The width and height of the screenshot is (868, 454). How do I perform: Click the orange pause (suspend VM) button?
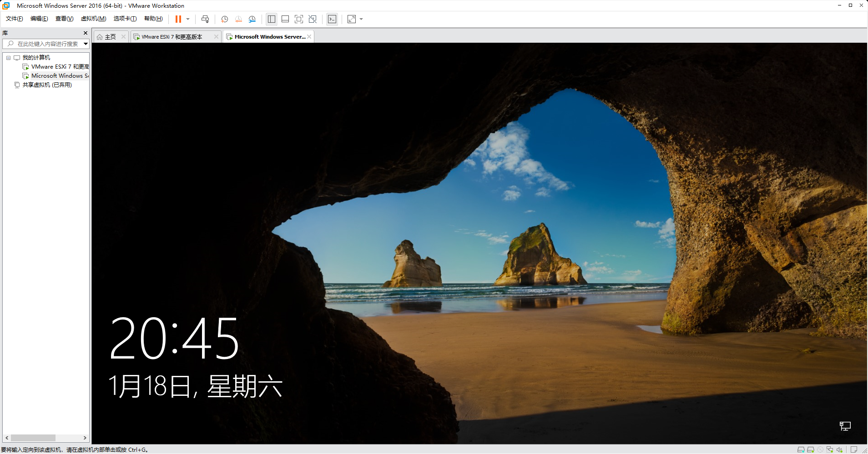pyautogui.click(x=178, y=19)
